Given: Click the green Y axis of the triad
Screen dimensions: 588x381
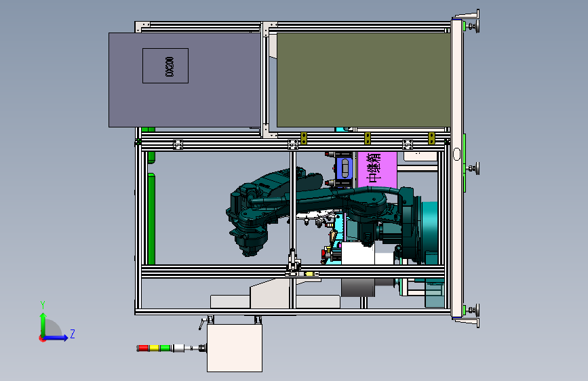Looking at the screenshot, I should coord(43,325).
